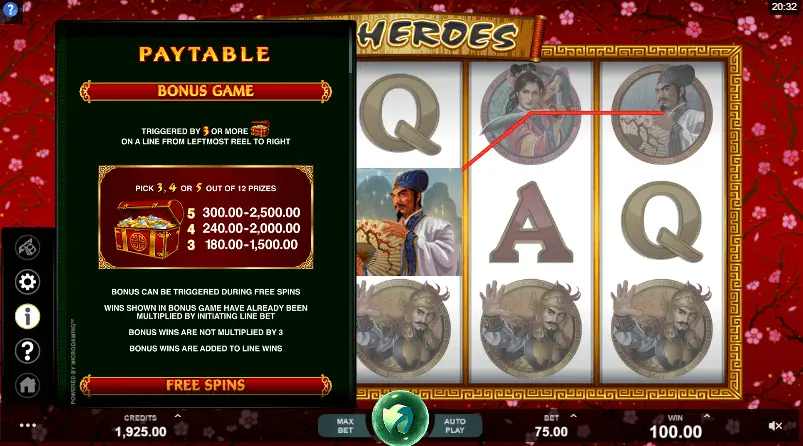The image size is (803, 446).
Task: Select the Bonus Game section header
Action: [x=205, y=91]
